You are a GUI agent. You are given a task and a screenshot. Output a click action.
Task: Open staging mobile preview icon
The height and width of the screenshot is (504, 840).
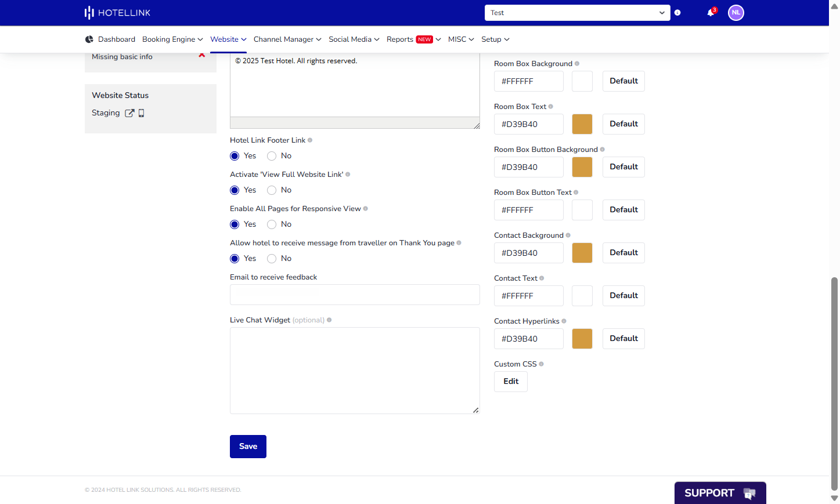(141, 113)
